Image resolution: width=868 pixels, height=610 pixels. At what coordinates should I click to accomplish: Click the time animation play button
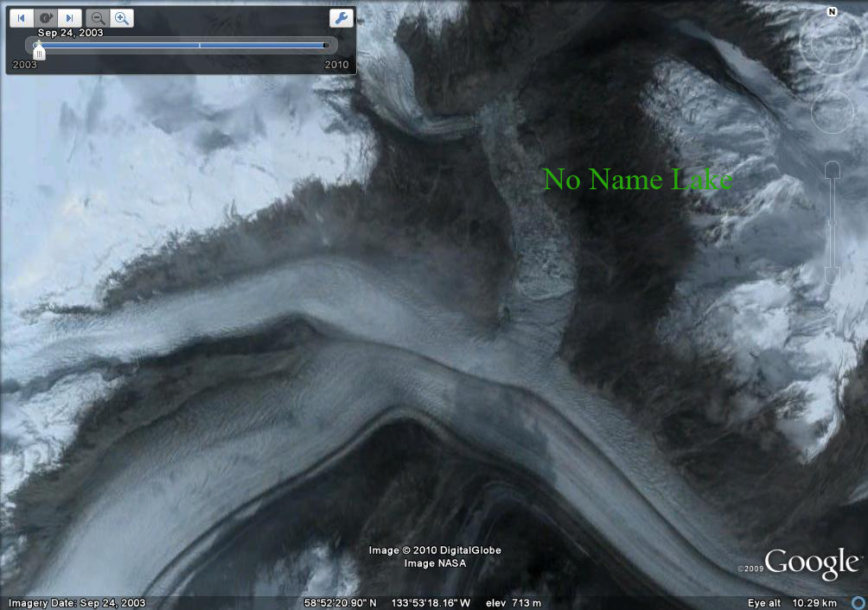click(x=46, y=18)
